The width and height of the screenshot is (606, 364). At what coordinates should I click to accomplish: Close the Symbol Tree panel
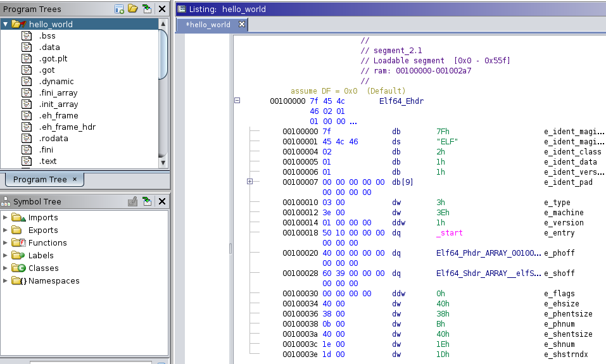pos(162,201)
